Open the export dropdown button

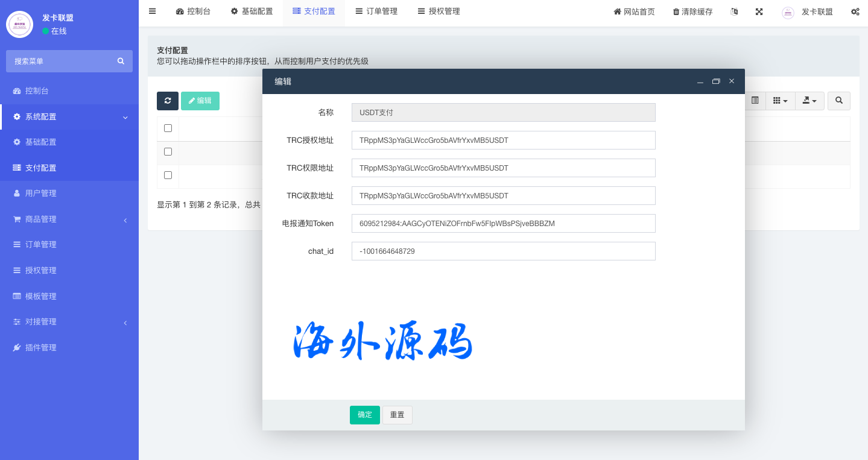click(809, 101)
